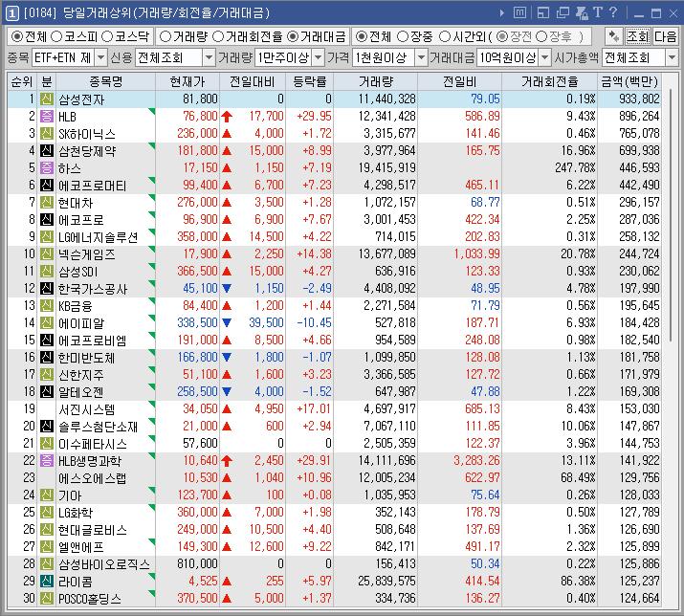The image size is (684, 616).
Task: Click the 순위 column header
Action: 22,81
